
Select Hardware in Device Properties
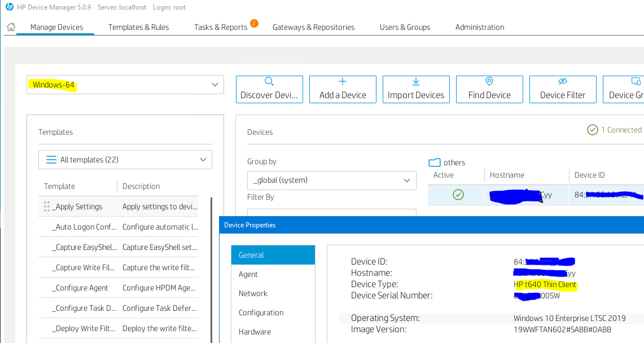[x=273, y=332]
